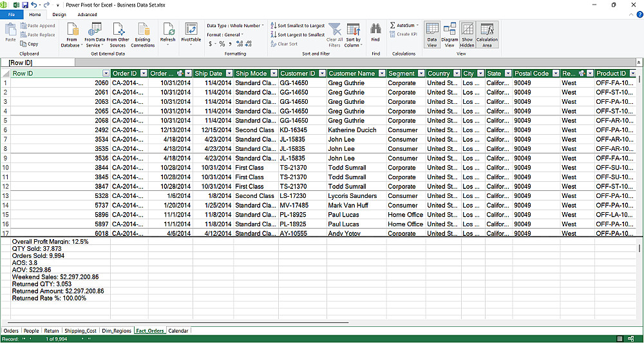
Task: Apply thousands separator comma format
Action: pyautogui.click(x=230, y=44)
